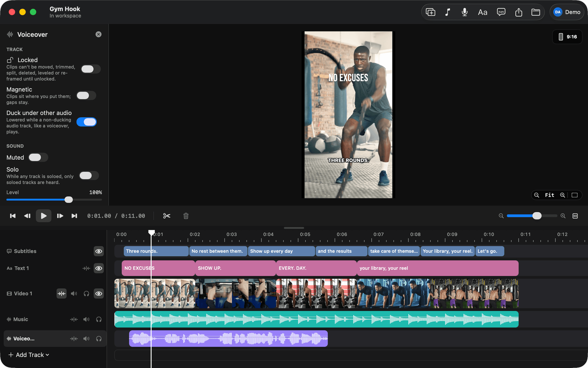Open the subtitles speech bubble tool

tap(501, 12)
